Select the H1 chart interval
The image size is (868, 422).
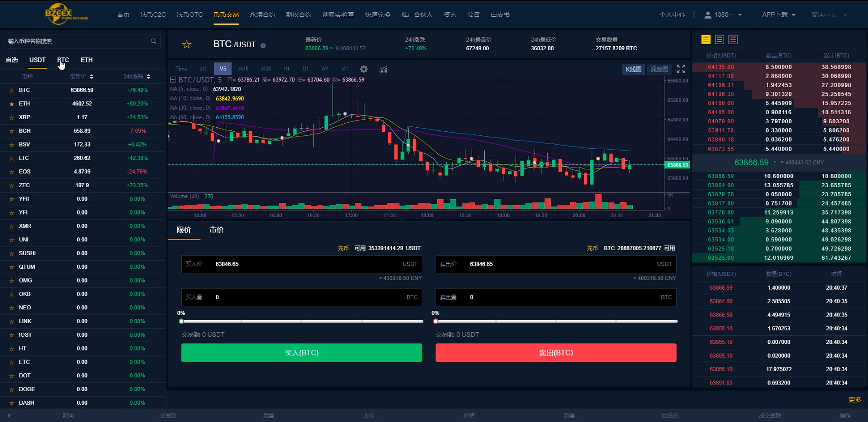[x=286, y=69]
